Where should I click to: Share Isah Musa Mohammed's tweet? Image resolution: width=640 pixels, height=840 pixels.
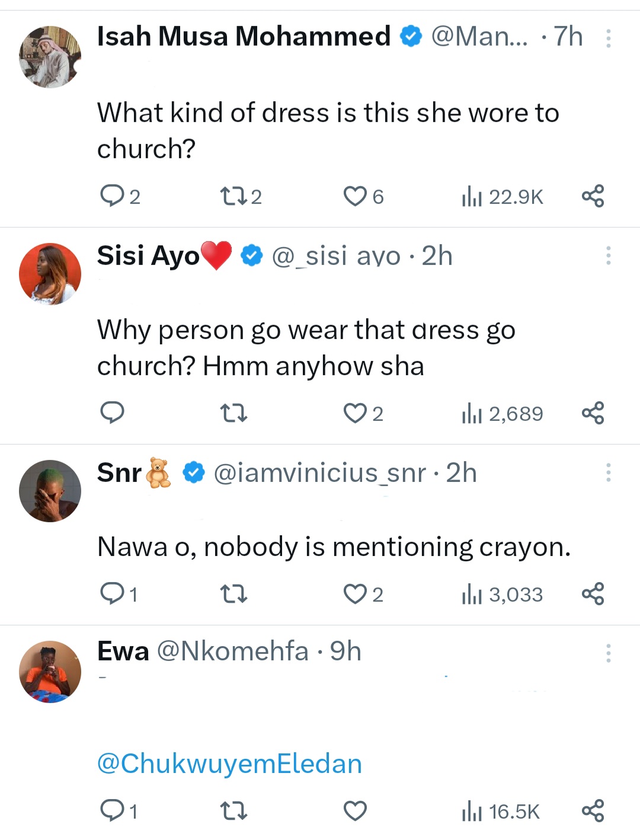point(593,196)
